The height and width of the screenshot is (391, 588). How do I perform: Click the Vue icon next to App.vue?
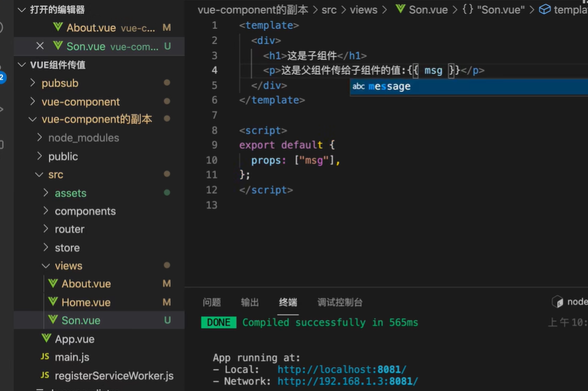pyautogui.click(x=46, y=339)
